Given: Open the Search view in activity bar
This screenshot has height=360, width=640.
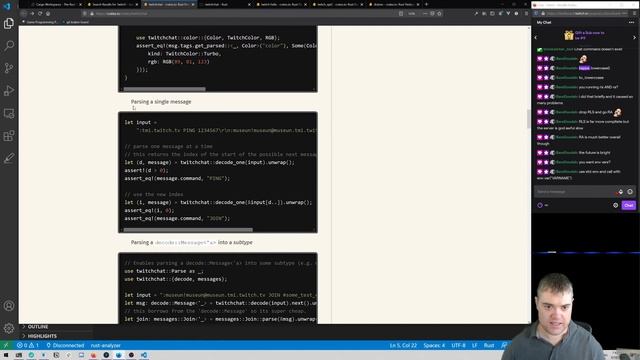Looking at the screenshot, I should pyautogui.click(x=9, y=46).
